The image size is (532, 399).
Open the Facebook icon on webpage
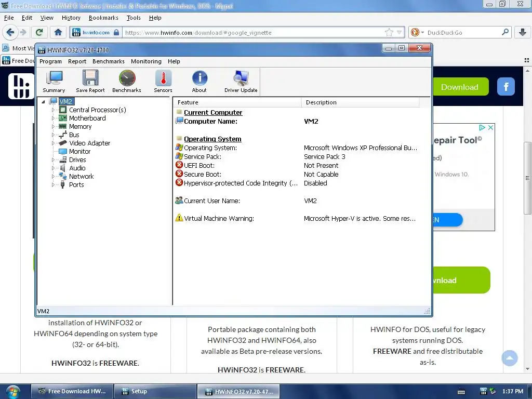pos(506,87)
